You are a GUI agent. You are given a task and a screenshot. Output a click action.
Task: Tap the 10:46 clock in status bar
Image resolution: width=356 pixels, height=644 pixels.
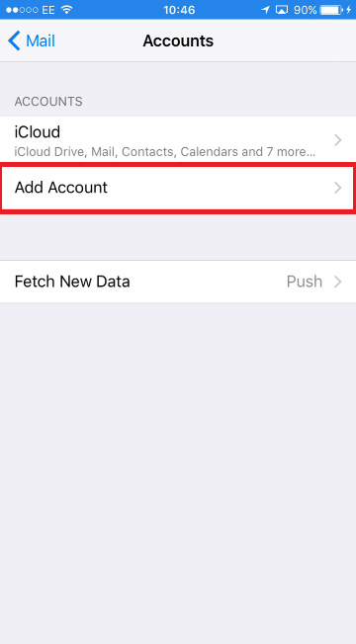pyautogui.click(x=179, y=10)
